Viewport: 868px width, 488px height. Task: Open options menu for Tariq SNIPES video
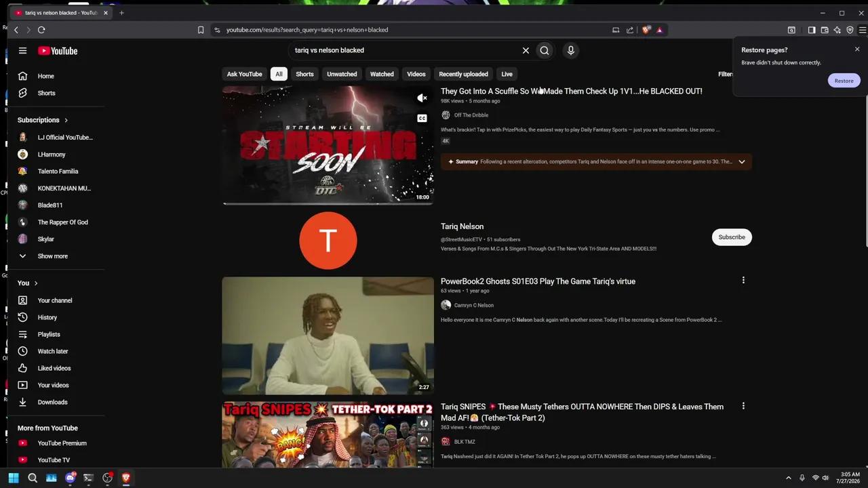pyautogui.click(x=743, y=406)
